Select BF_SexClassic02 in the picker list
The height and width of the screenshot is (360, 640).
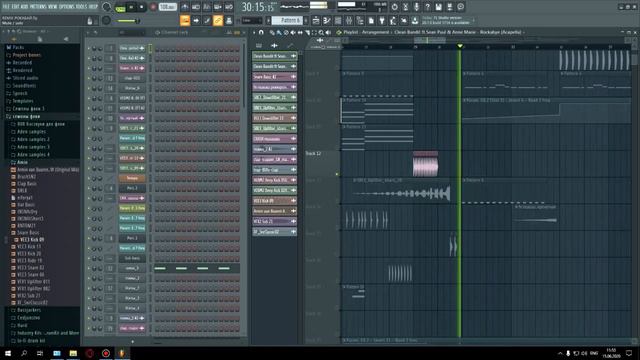pyautogui.click(x=274, y=232)
